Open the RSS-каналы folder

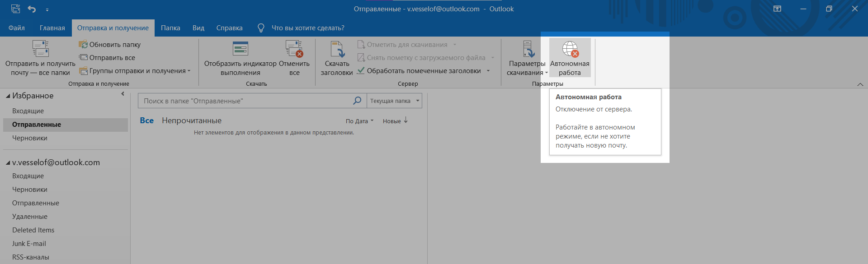31,257
